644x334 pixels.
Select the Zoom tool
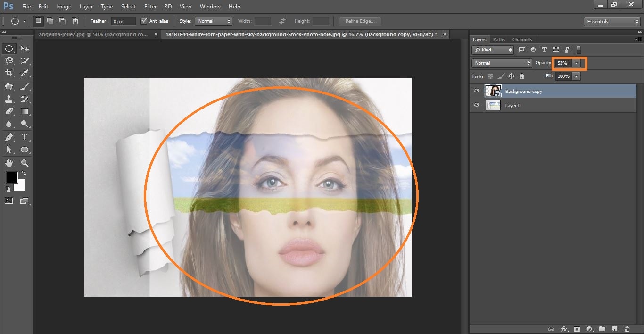(25, 163)
